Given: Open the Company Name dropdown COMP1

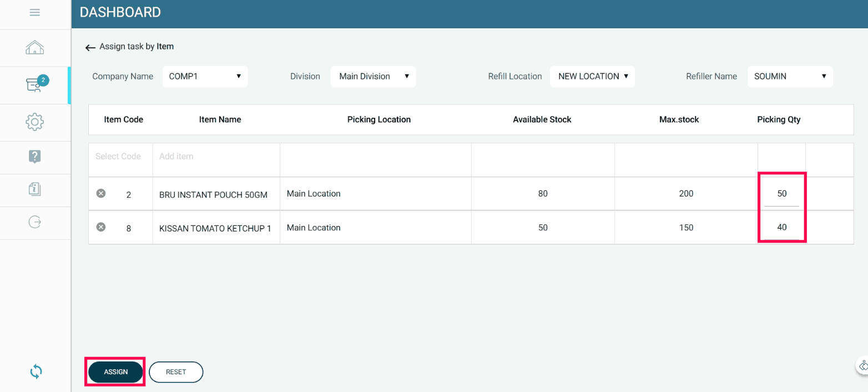Looking at the screenshot, I should point(205,77).
